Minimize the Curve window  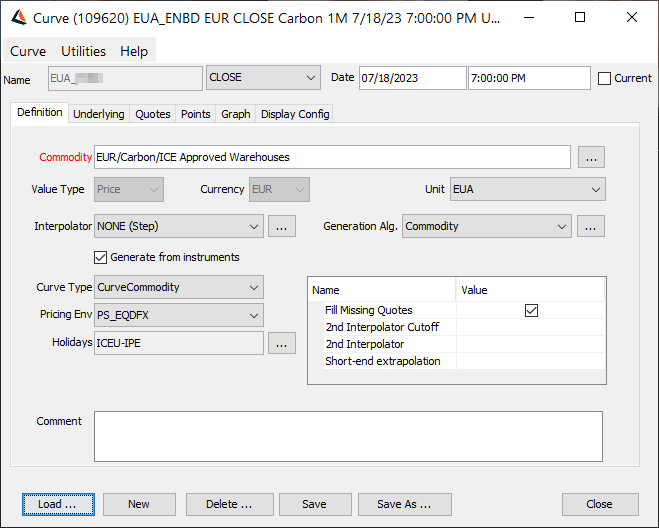click(x=529, y=18)
